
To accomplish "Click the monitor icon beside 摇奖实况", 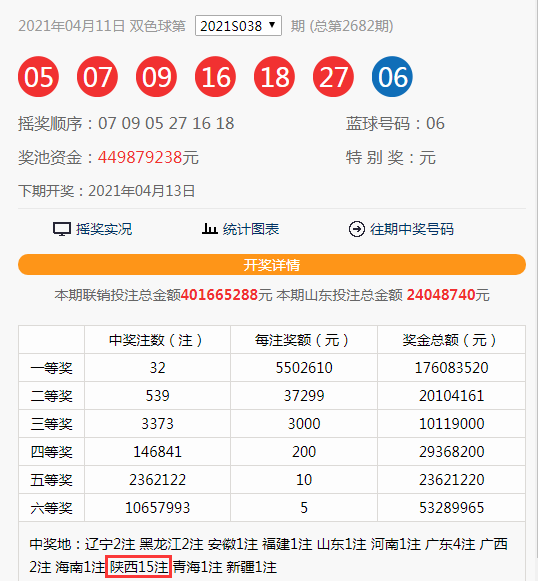I will pyautogui.click(x=62, y=229).
